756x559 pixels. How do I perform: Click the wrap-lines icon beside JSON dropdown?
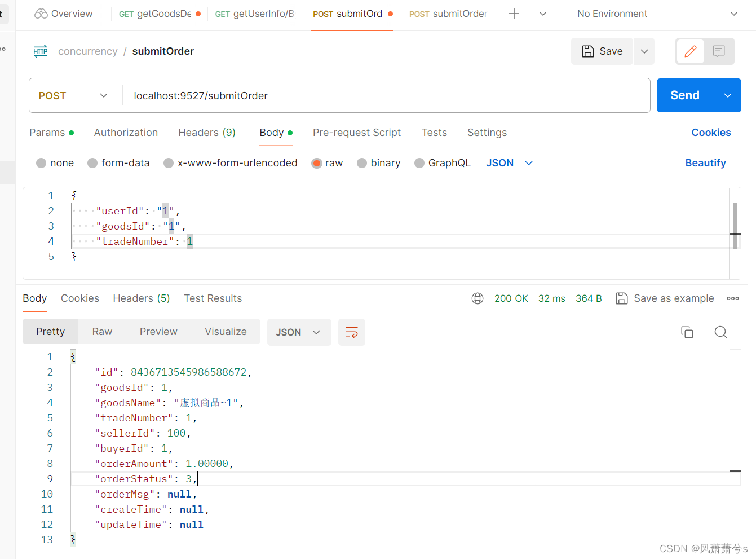click(x=351, y=332)
